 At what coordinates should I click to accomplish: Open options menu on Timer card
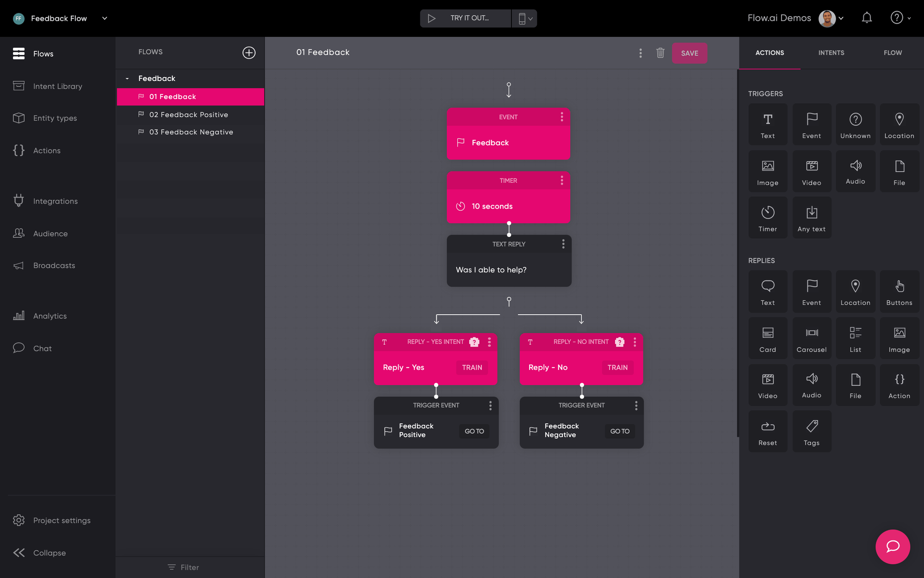pyautogui.click(x=562, y=180)
